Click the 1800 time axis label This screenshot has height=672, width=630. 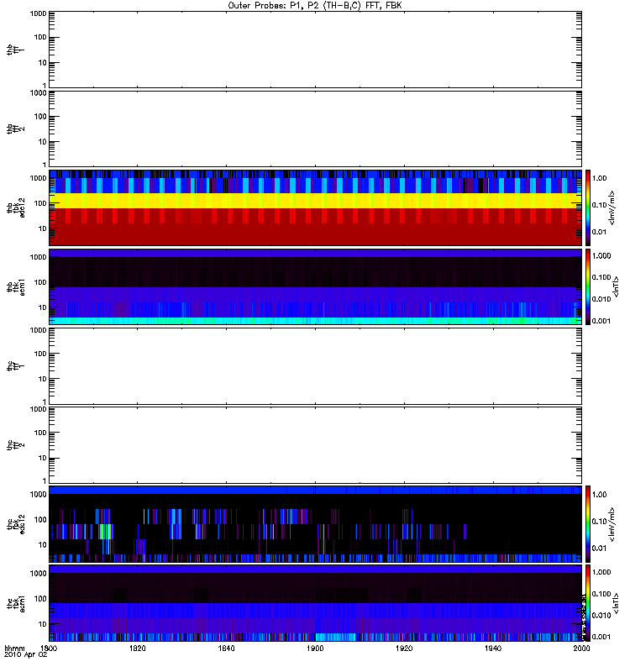(49, 648)
